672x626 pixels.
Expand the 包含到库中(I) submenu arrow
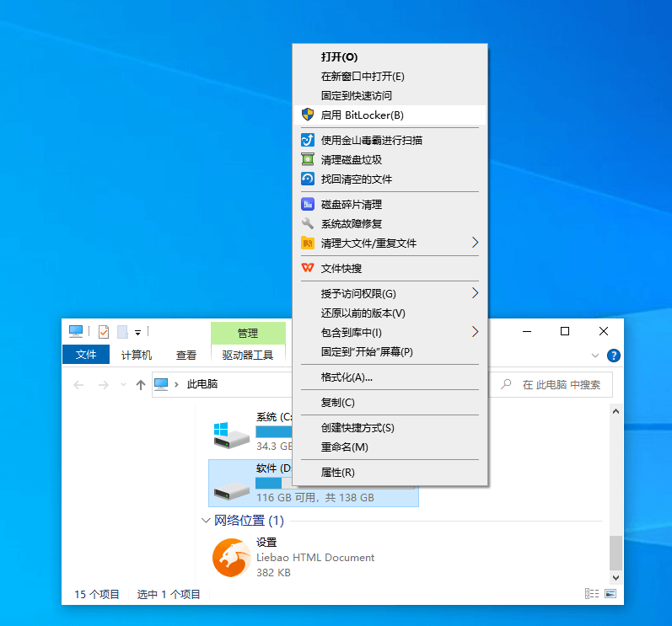pos(475,332)
